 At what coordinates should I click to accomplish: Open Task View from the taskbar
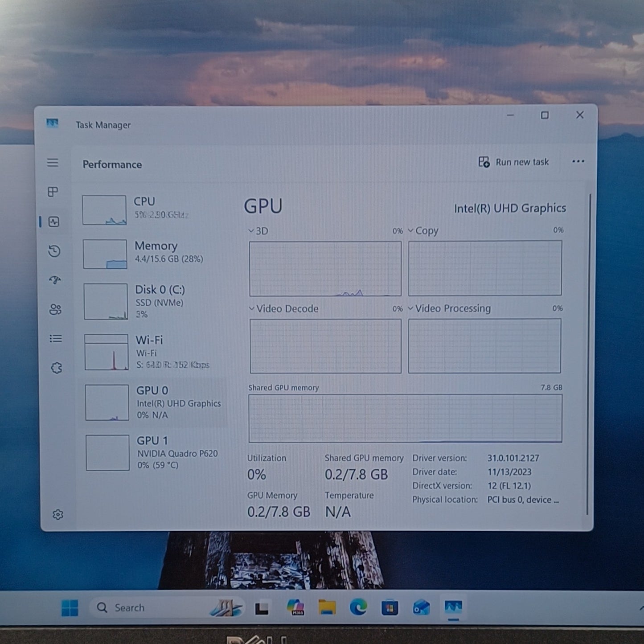262,608
